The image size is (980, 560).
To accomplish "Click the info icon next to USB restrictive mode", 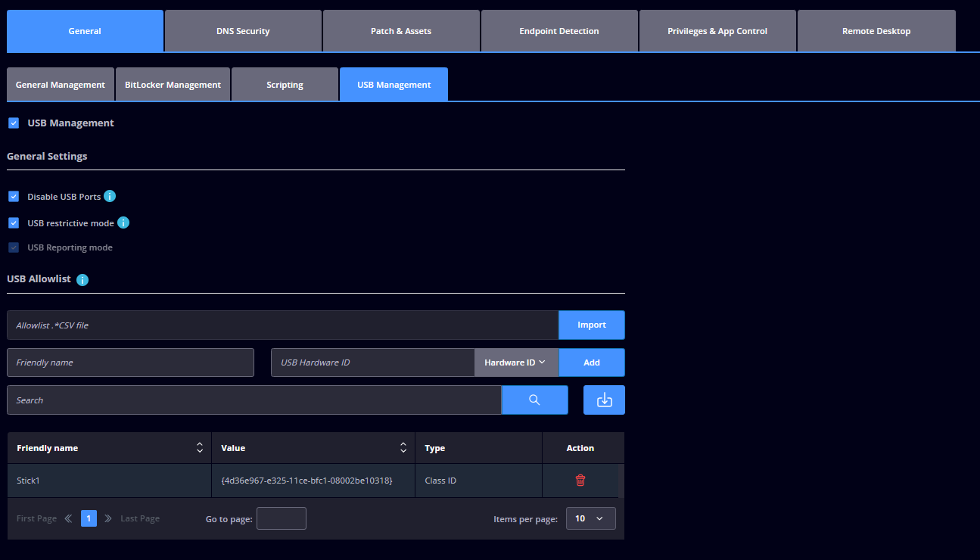I will click(x=123, y=223).
